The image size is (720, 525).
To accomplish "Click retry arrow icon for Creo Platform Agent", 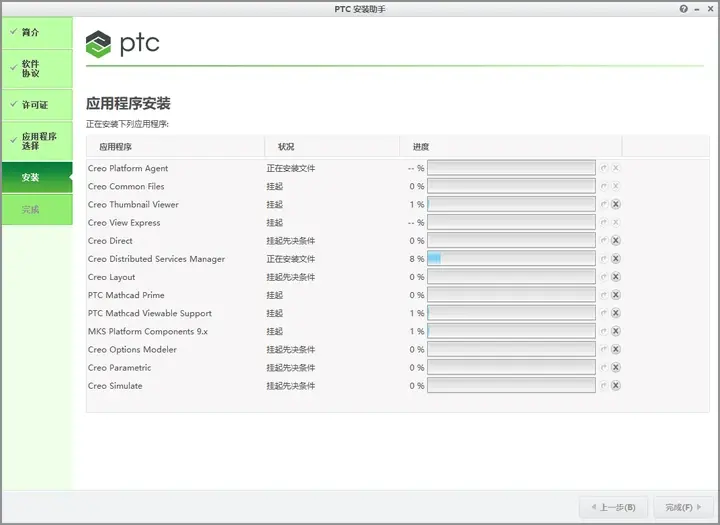I will coord(604,168).
